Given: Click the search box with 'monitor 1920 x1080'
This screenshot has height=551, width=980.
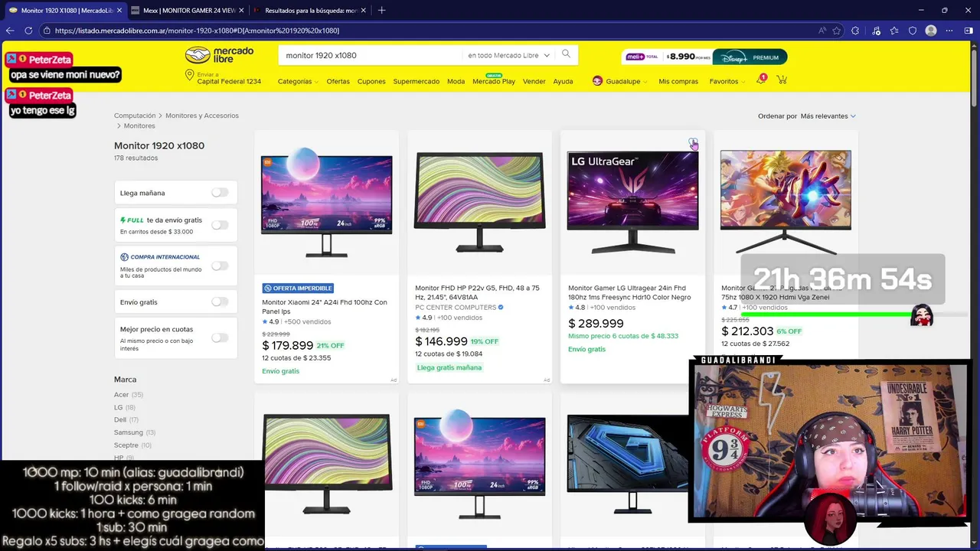Looking at the screenshot, I should point(371,55).
